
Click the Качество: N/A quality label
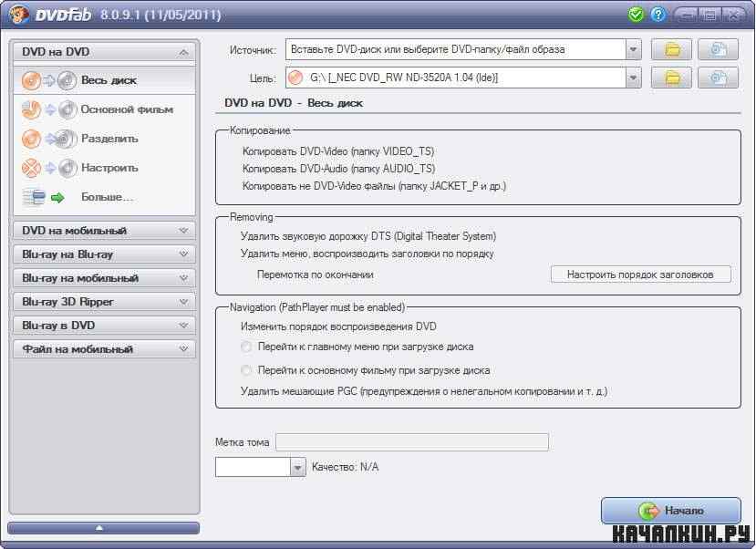coord(346,467)
